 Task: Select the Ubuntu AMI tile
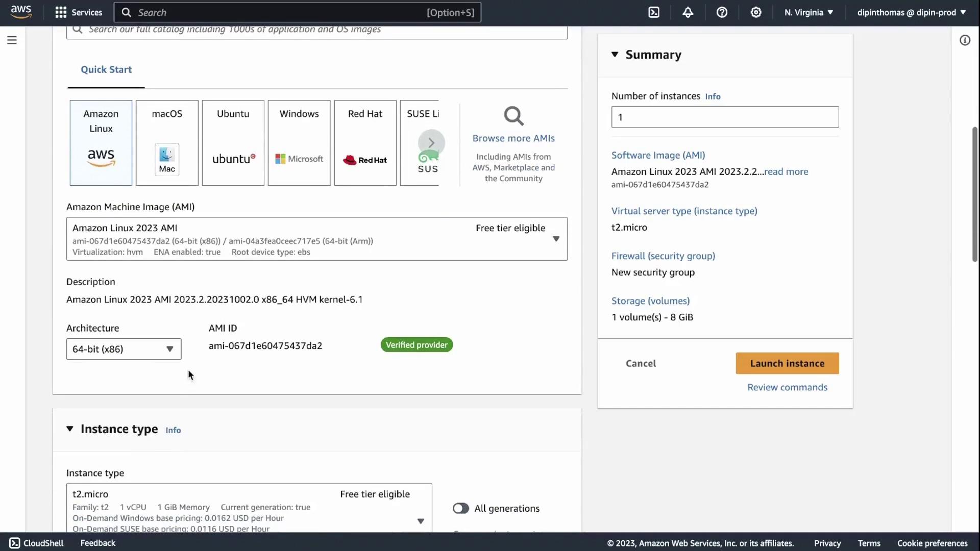point(233,143)
